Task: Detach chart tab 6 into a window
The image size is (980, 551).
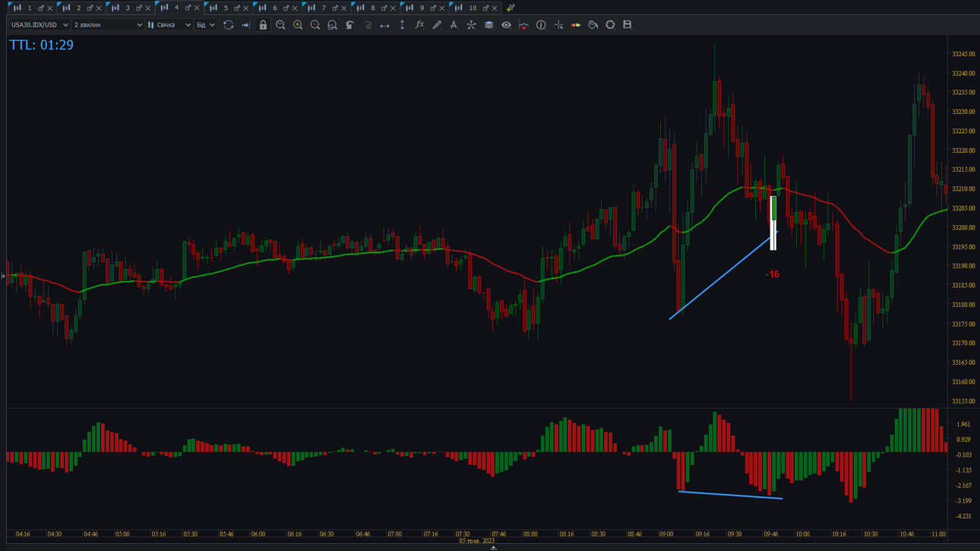Action: (286, 8)
